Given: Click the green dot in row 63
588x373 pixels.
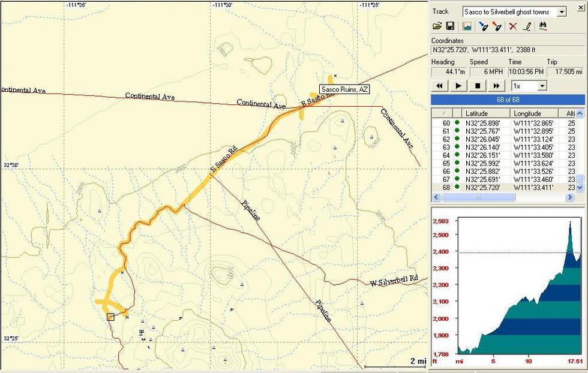Looking at the screenshot, I should tap(457, 147).
